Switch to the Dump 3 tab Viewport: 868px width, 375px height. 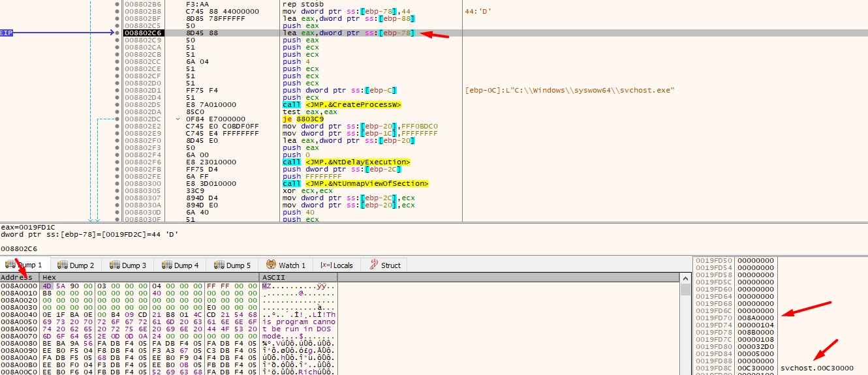tap(128, 265)
